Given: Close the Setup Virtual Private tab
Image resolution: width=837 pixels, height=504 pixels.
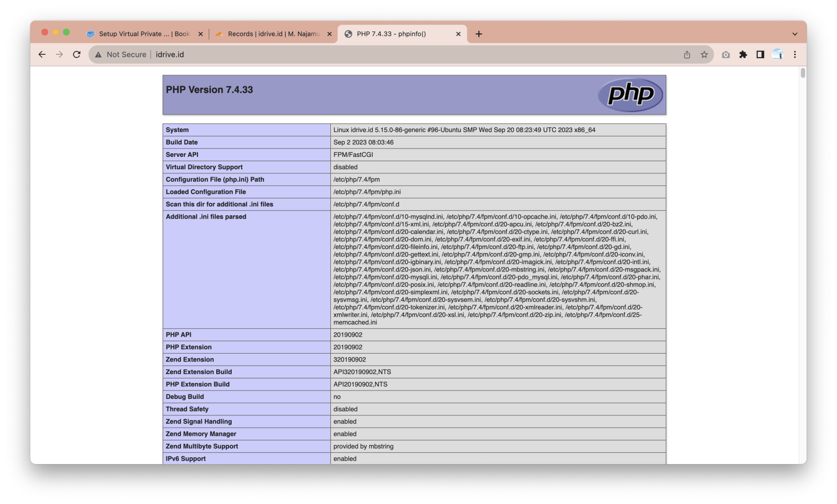Looking at the screenshot, I should point(200,34).
